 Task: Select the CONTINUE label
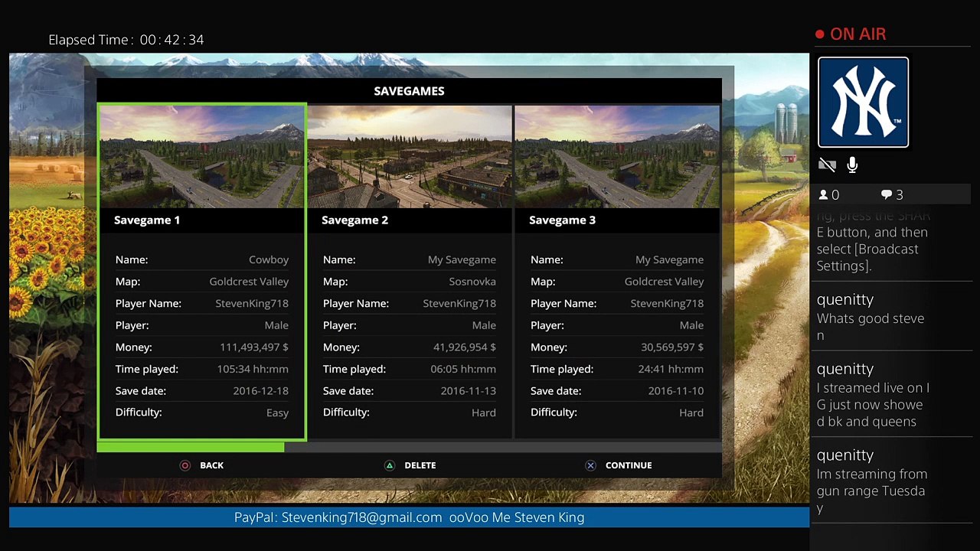pos(629,465)
